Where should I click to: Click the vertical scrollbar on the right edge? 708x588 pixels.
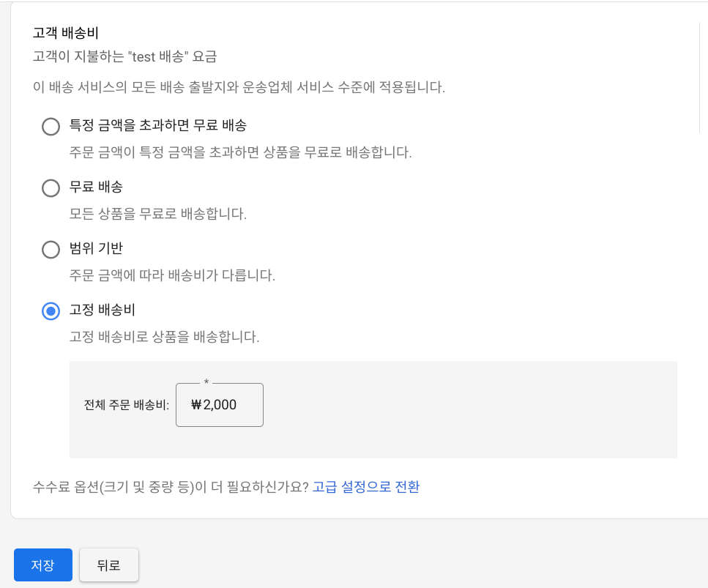(x=699, y=77)
